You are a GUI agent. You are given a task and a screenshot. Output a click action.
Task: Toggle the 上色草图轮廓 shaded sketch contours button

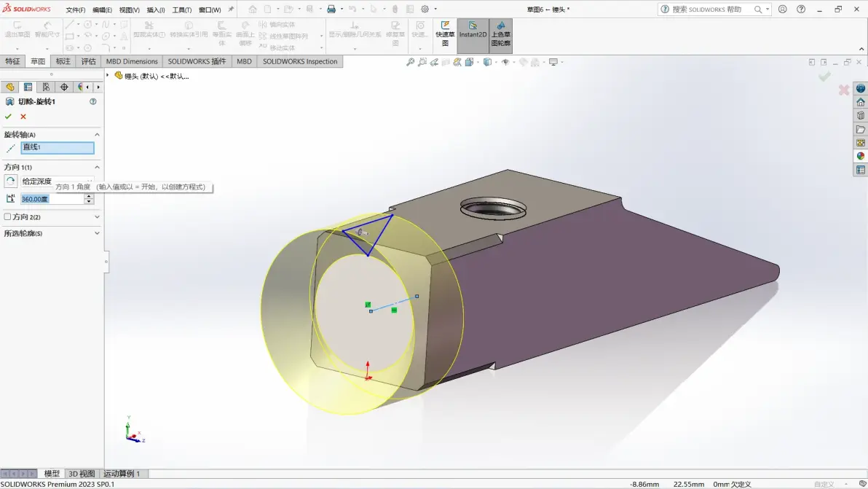tap(500, 36)
